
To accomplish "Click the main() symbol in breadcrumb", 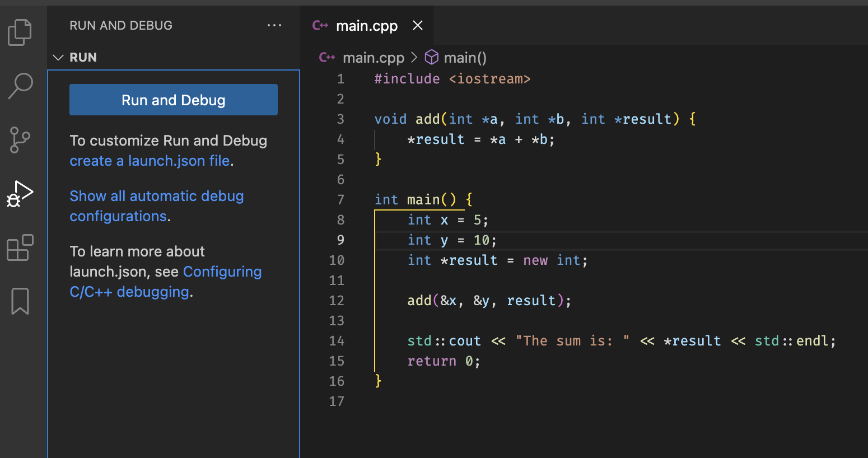I will pyautogui.click(x=465, y=58).
